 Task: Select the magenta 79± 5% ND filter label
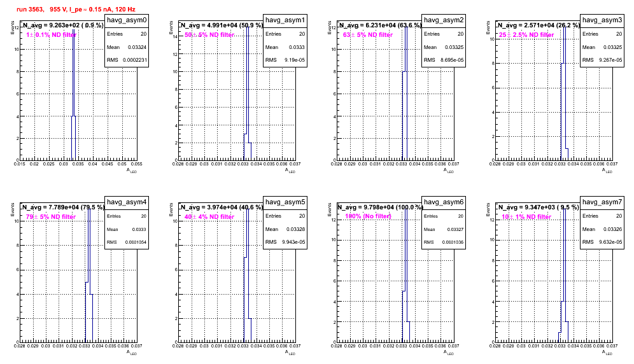tap(51, 217)
